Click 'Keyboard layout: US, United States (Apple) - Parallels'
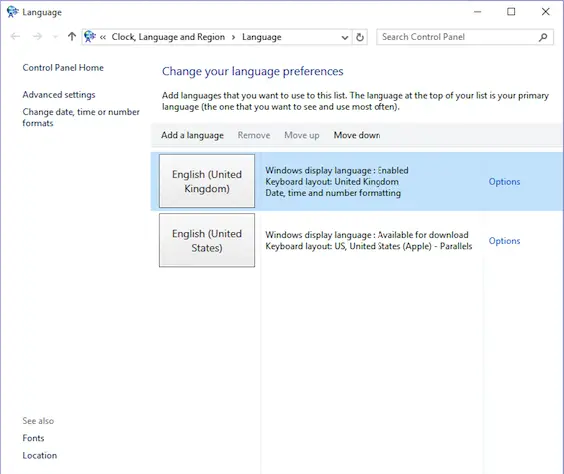 369,246
